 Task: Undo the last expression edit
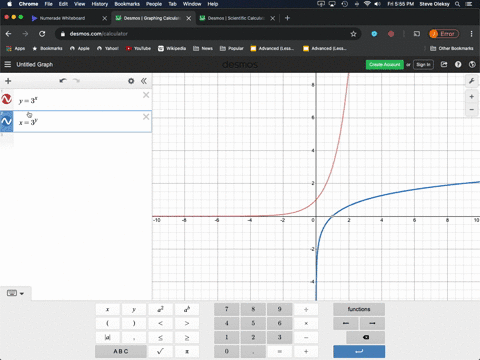tap(63, 81)
